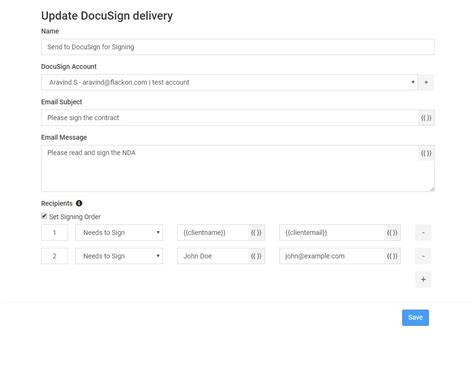Screen dimensions: 474x367
Task: Open Needs to Sign dropdown for recipient 2
Action: pos(119,256)
